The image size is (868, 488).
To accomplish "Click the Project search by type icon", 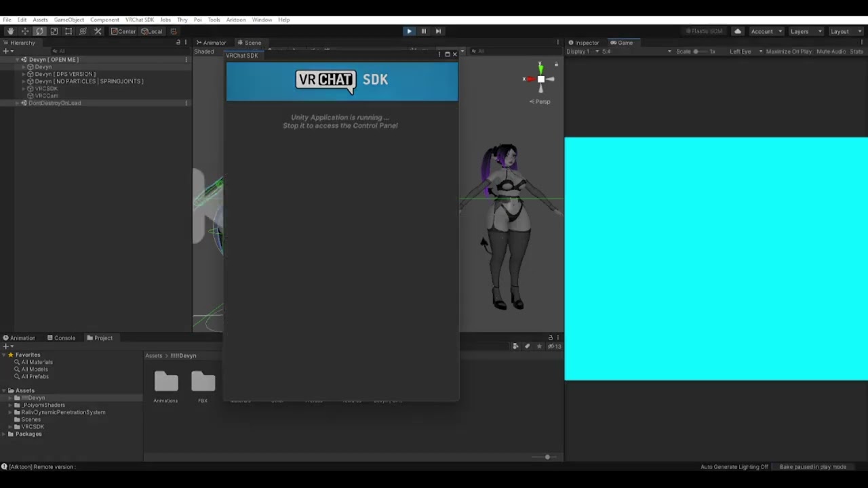I will pyautogui.click(x=516, y=346).
